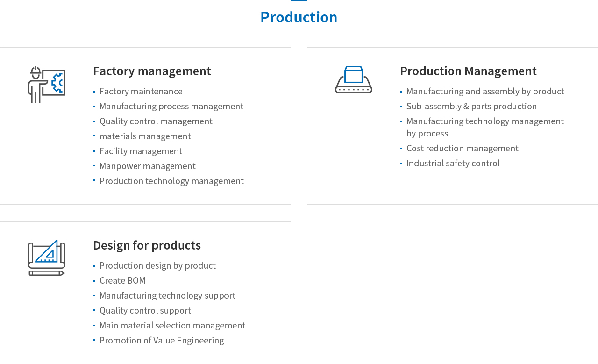Click the Manpower management item

coord(147,166)
